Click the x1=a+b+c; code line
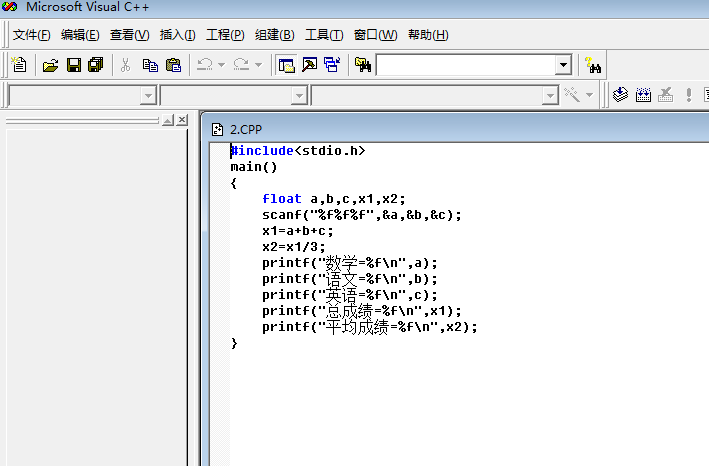709x466 pixels. pos(298,231)
